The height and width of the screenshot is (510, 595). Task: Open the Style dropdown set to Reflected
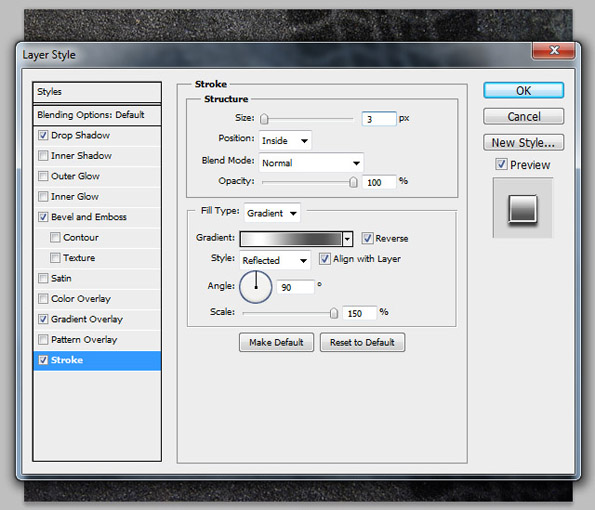(x=275, y=260)
